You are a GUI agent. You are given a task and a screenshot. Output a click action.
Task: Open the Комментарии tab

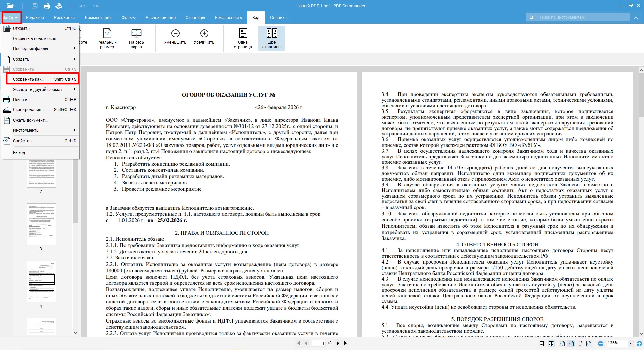click(98, 18)
